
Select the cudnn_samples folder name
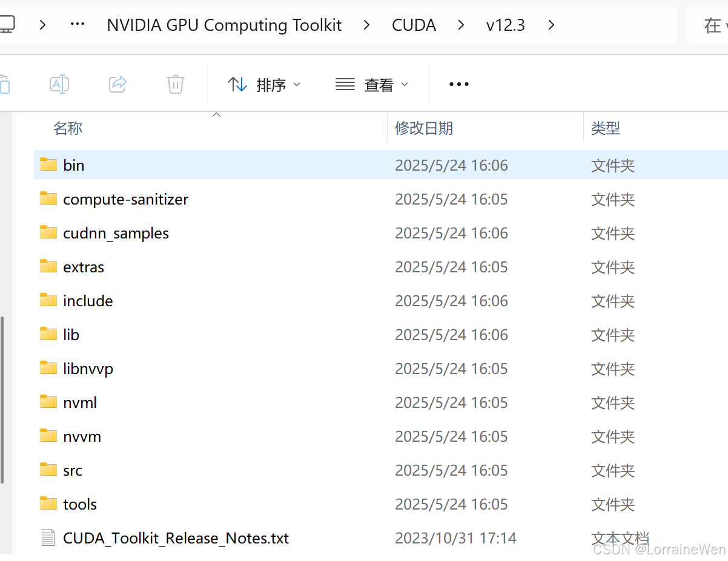tap(116, 233)
